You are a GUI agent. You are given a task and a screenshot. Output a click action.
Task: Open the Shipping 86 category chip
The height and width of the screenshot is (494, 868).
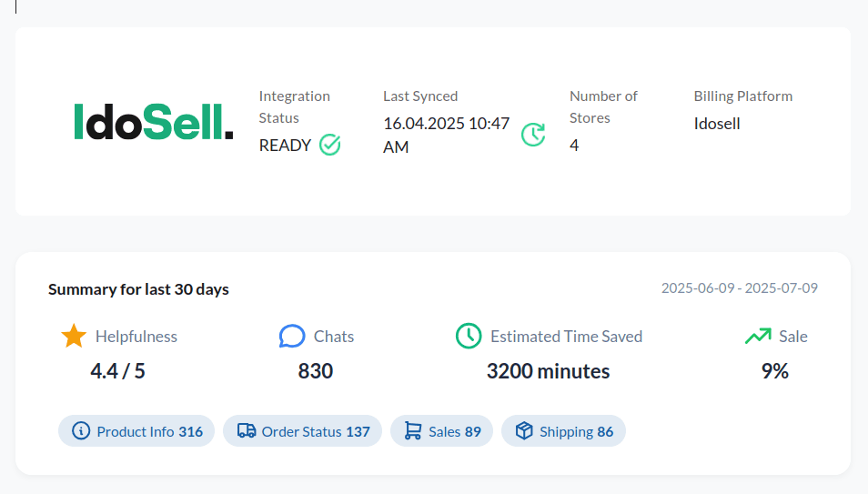click(563, 431)
